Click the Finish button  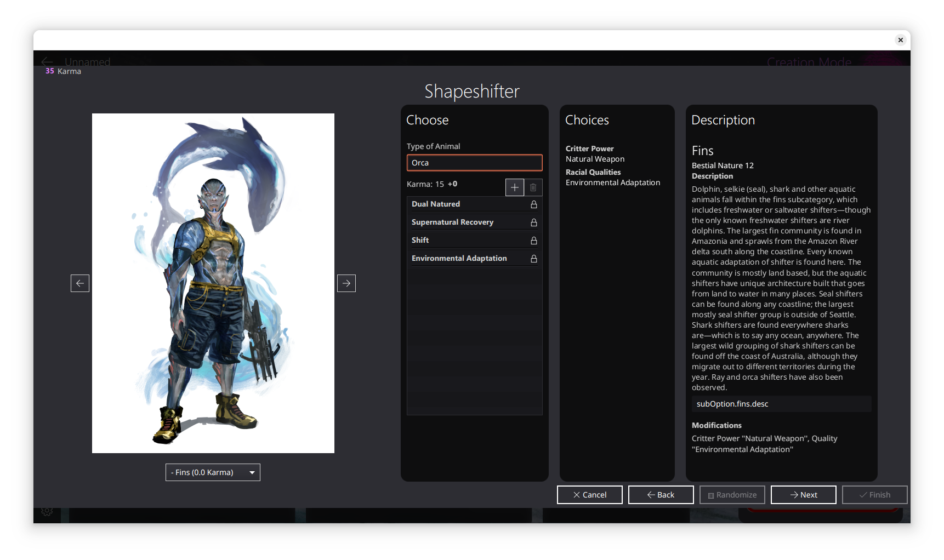(x=875, y=495)
